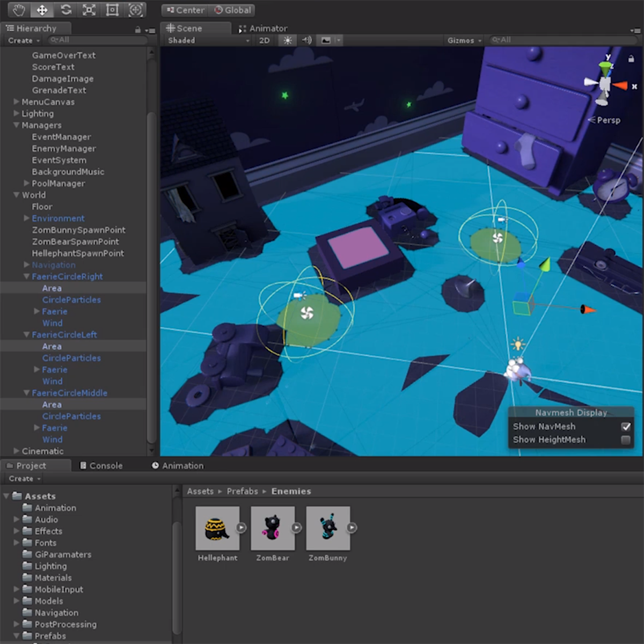Select the ZomBunny prefab thumbnail
The width and height of the screenshot is (644, 644).
(x=328, y=528)
